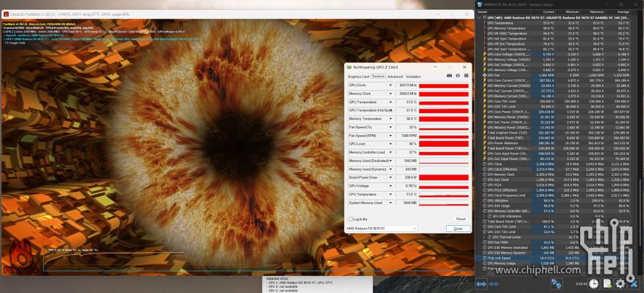Click HWiNFO log file document icon
The height and width of the screenshot is (293, 644).
(x=607, y=284)
